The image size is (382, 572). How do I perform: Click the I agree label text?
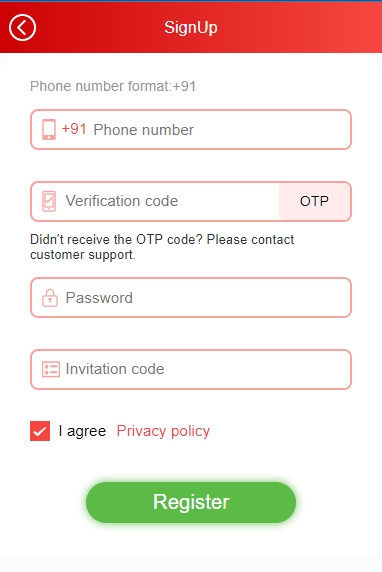(x=82, y=431)
